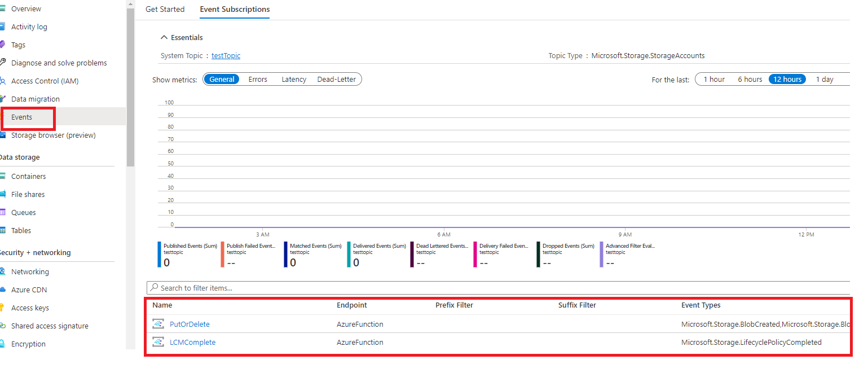Select the 1 day time range

[x=825, y=79]
